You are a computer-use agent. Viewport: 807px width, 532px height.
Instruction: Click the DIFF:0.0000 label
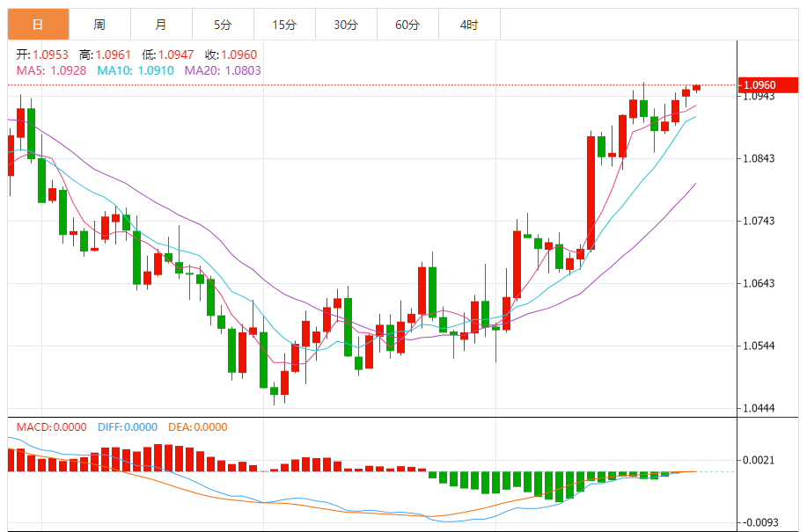(128, 427)
